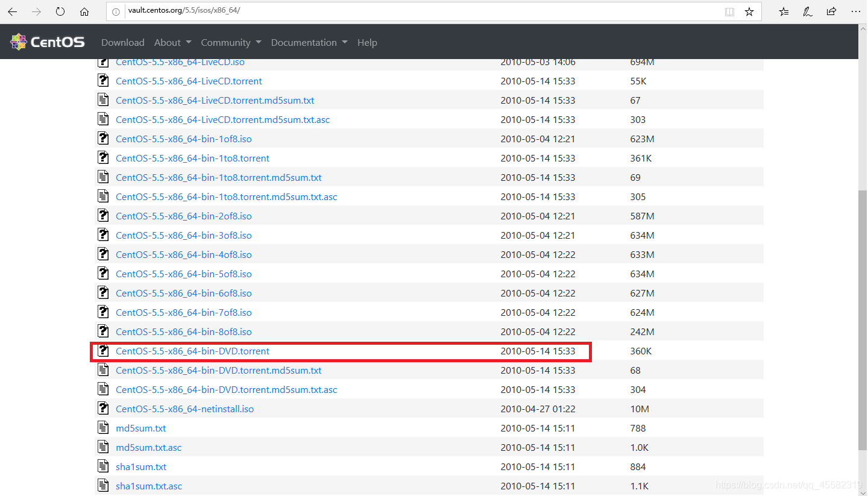Click the 1.1K size for sha1sum.txt.asc
The width and height of the screenshot is (868, 496).
640,486
